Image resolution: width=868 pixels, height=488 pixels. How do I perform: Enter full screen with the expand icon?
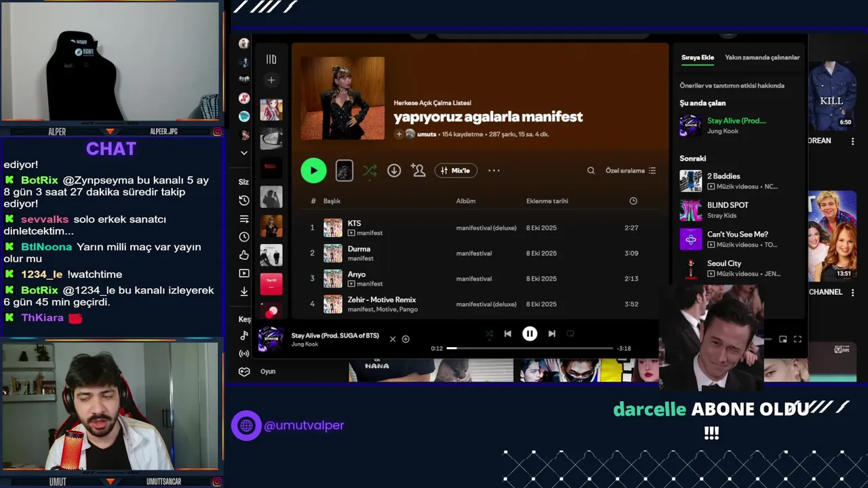click(797, 340)
